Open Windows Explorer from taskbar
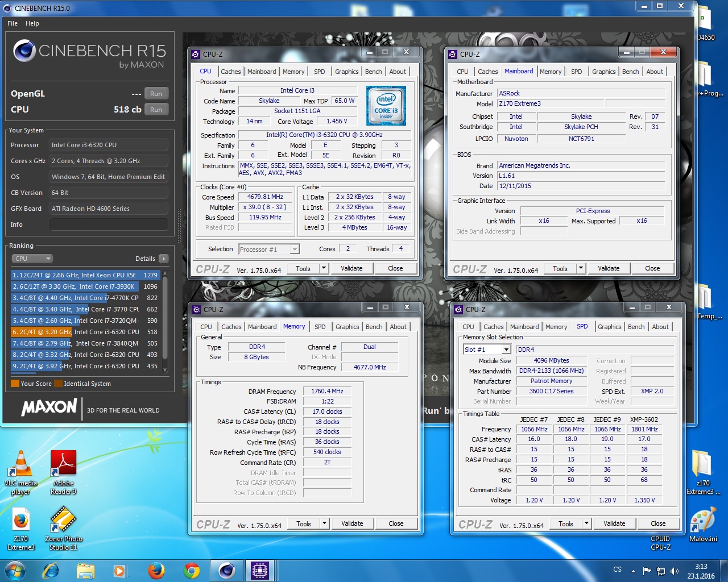Screen dimensions: 728x582 (85, 571)
